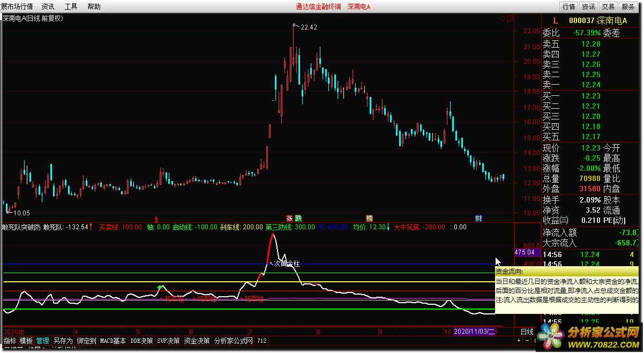Viewport: 644px width, 353px height.
Task: Click the 涨 event marker under the chart
Action: (x=289, y=219)
